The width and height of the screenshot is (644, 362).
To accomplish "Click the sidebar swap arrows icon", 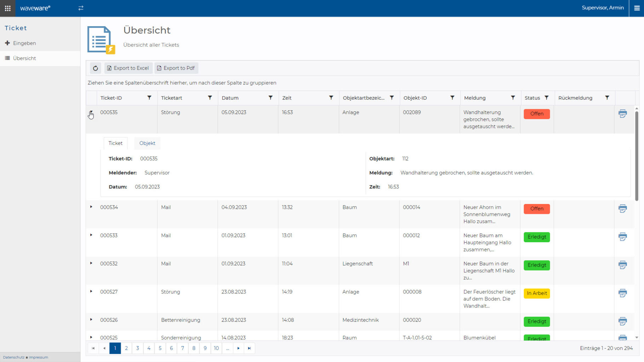I will click(81, 8).
